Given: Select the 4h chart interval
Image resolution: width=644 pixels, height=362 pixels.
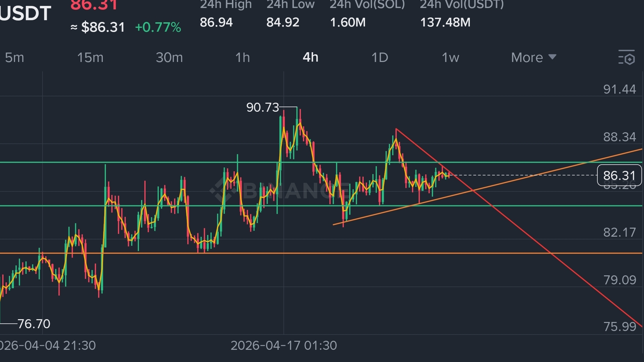Looking at the screenshot, I should click(310, 57).
